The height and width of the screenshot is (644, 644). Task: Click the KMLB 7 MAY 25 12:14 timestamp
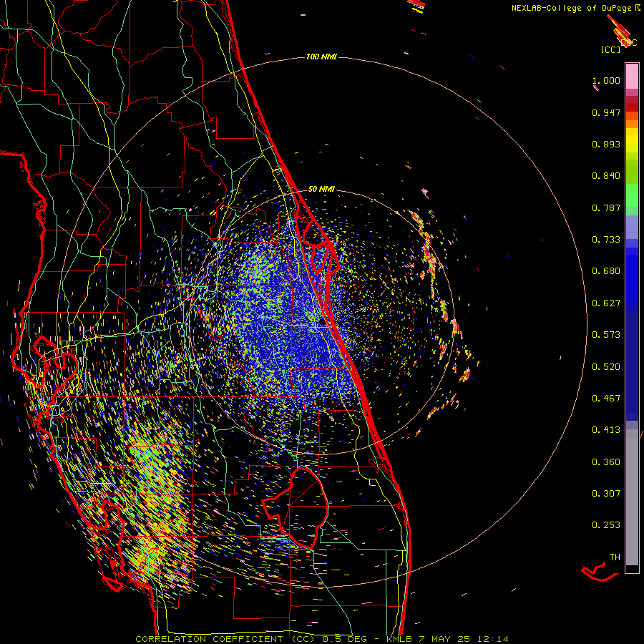coord(447,639)
